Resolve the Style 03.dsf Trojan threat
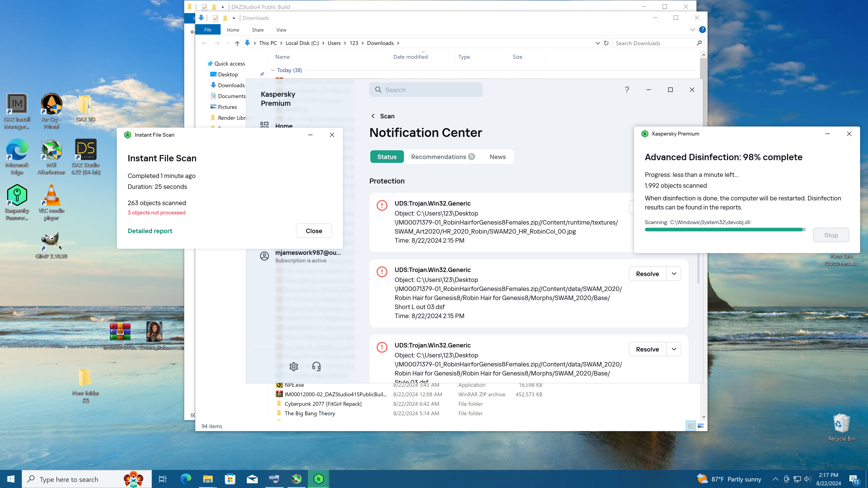The width and height of the screenshot is (868, 488). [647, 349]
